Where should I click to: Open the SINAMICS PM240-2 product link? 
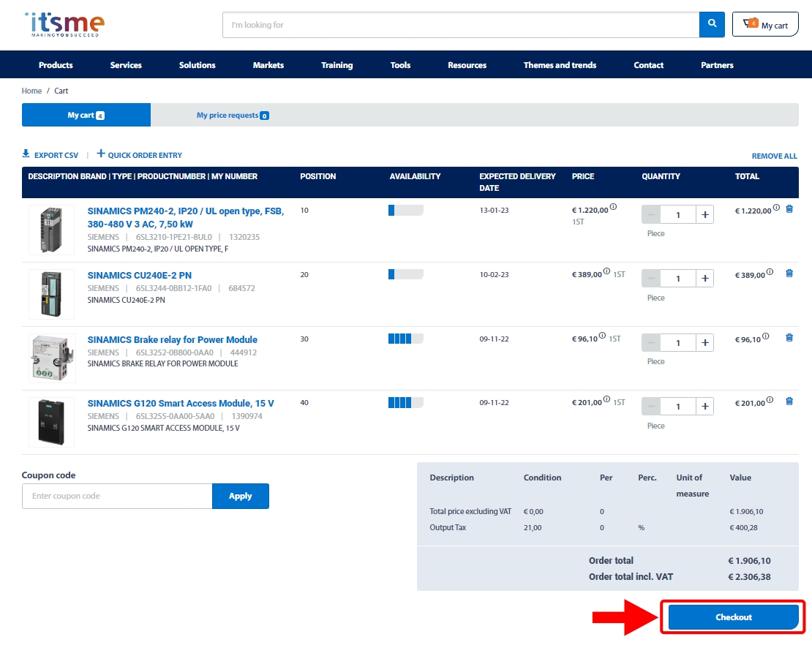click(186, 217)
